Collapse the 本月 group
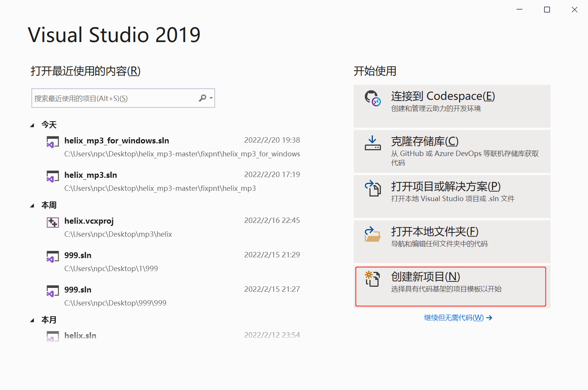The width and height of the screenshot is (588, 390). tap(32, 320)
